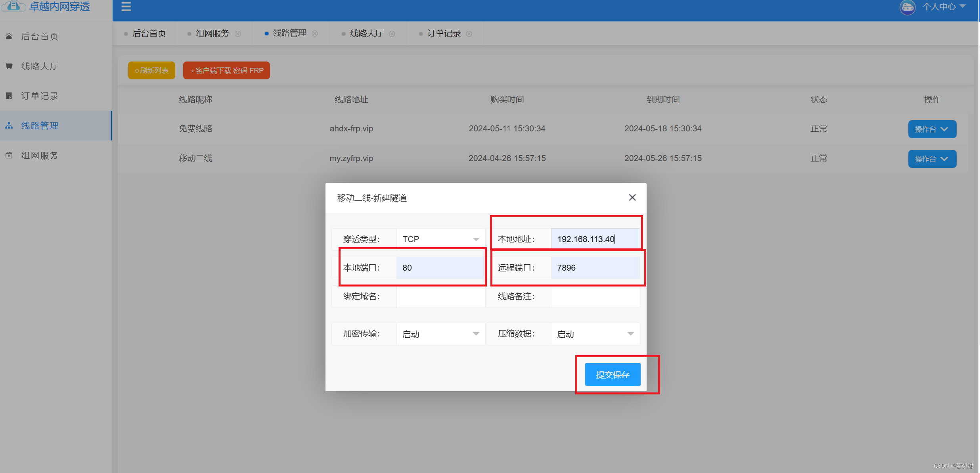Click the 本地地址 input field

pyautogui.click(x=595, y=239)
